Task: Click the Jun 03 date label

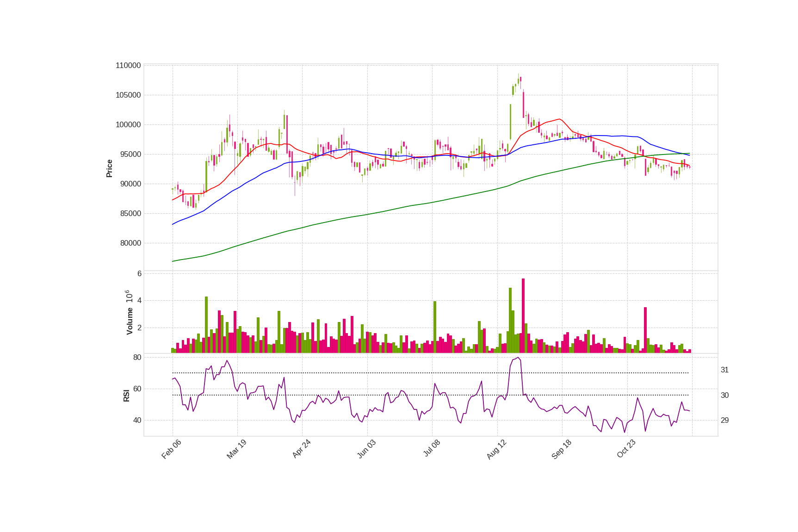Action: coord(366,449)
